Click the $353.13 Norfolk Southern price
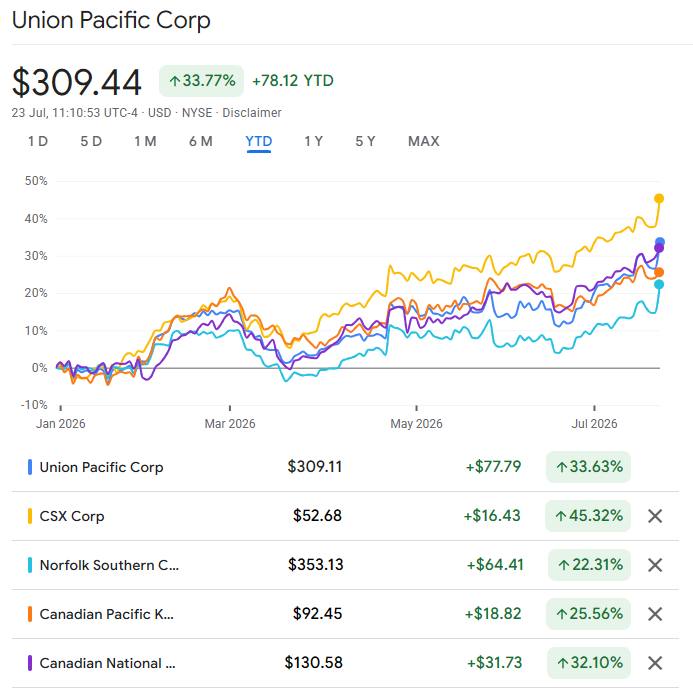 click(316, 565)
